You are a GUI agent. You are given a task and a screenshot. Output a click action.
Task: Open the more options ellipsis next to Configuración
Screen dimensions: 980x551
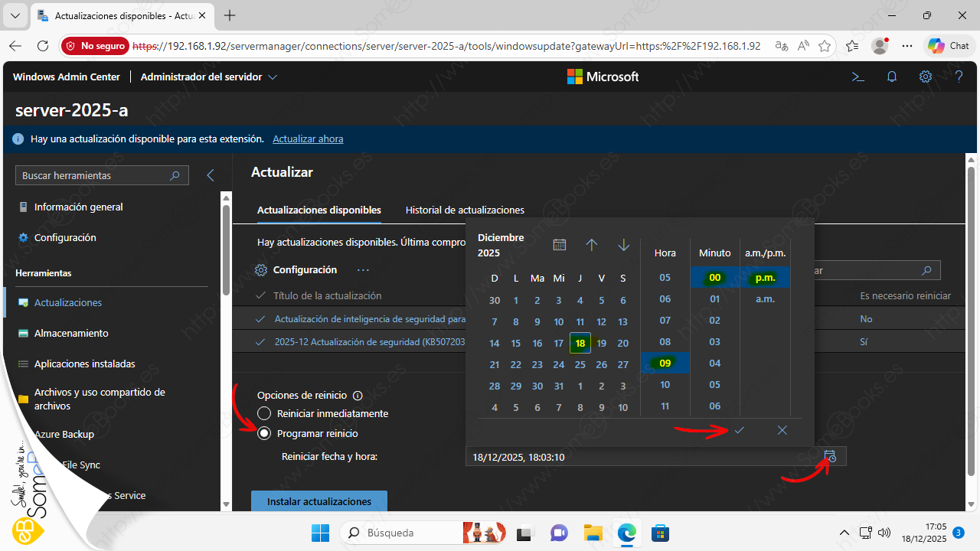click(x=363, y=270)
